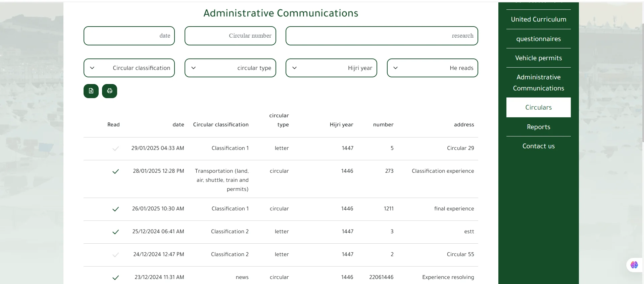
Task: Sort by the date column header
Action: (178, 125)
